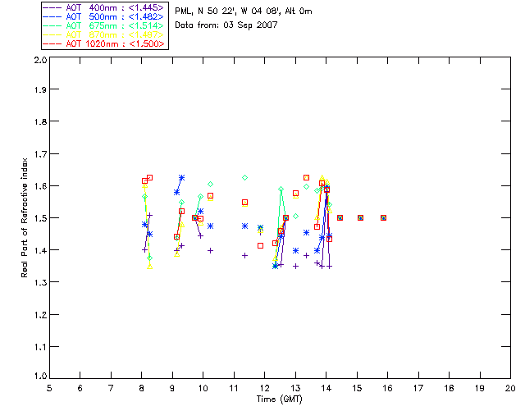Select the yellow dashed line sample in legend
This screenshot has height=420, width=525.
(x=52, y=34)
